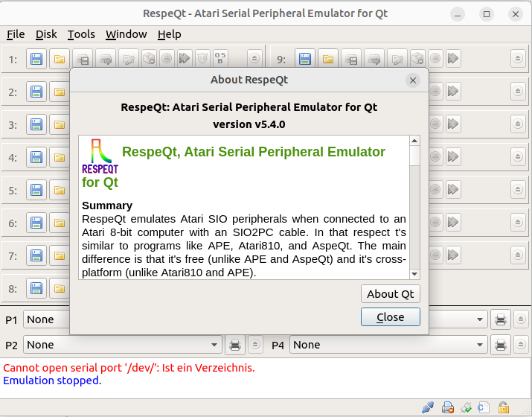532x417 pixels.
Task: Click the About Qt button
Action: pos(390,293)
